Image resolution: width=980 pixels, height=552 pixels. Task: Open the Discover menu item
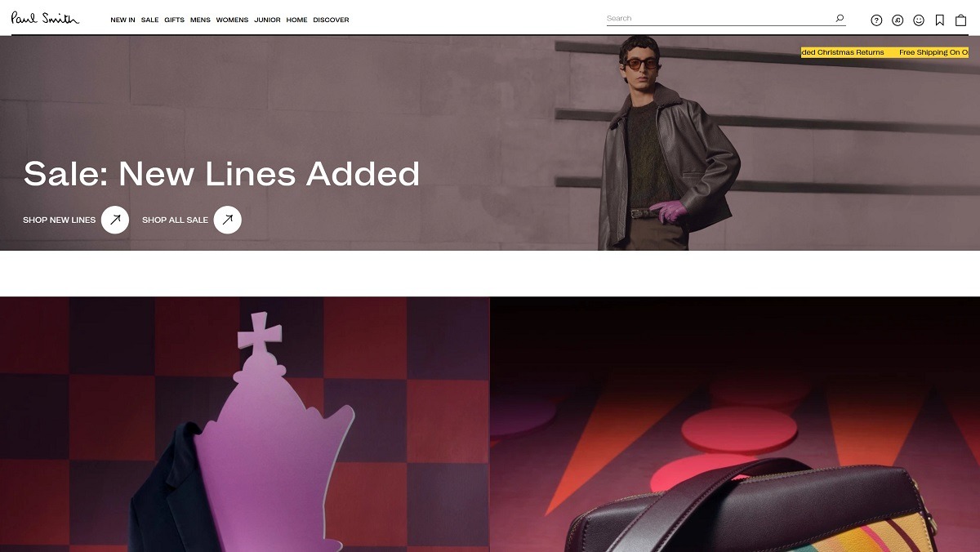click(x=331, y=20)
